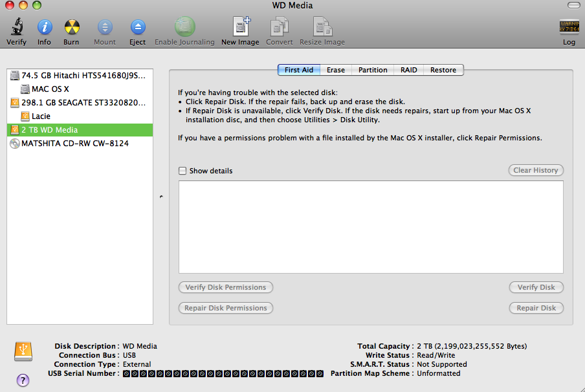Viewport: 585px width, 392px height.
Task: Click the 'Unformatted' partition map scheme value
Action: [x=438, y=373]
